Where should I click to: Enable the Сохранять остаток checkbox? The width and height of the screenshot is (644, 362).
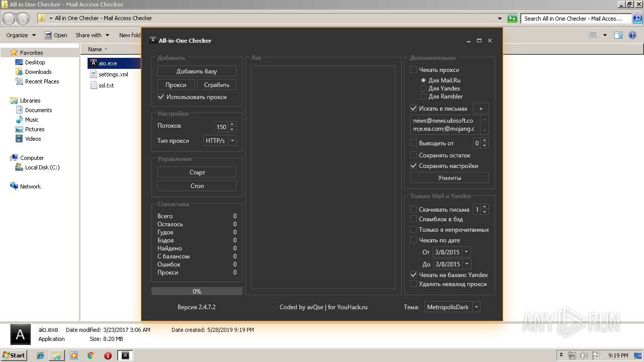414,155
